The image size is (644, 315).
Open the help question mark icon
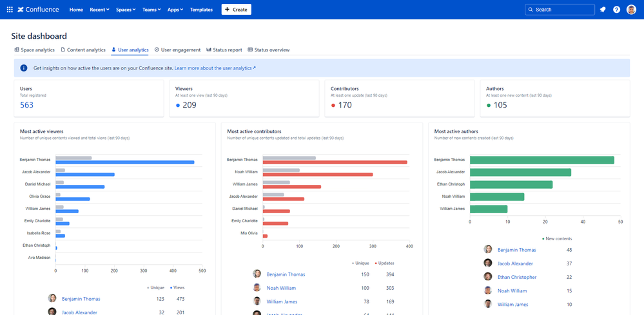[x=617, y=10]
